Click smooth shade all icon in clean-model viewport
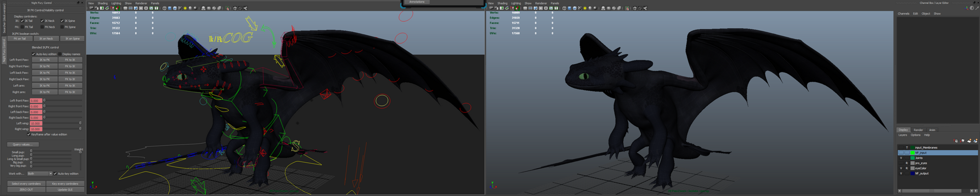Screen dimensions: 980x196 [x=570, y=8]
